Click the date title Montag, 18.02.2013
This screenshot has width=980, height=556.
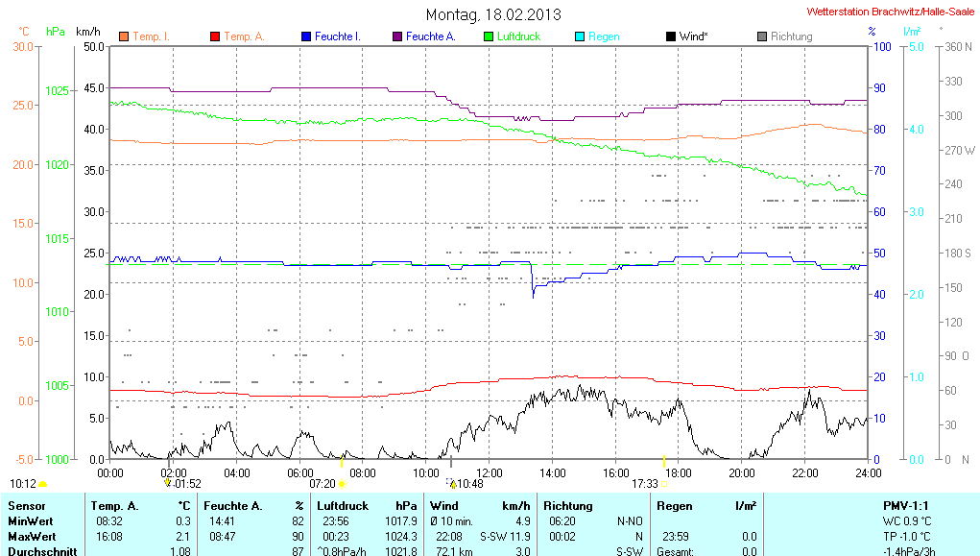point(494,14)
